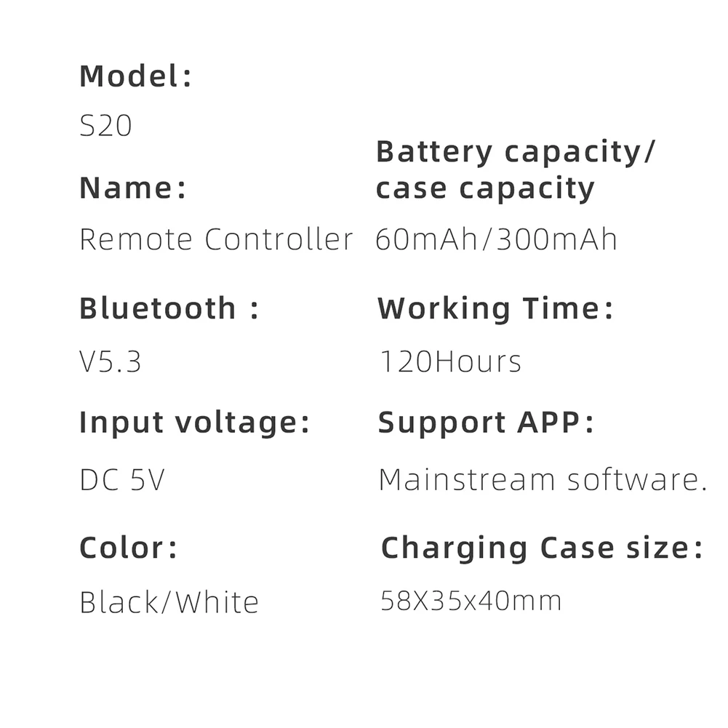
Task: Select the "Mainstream software." text
Action: click(543, 480)
